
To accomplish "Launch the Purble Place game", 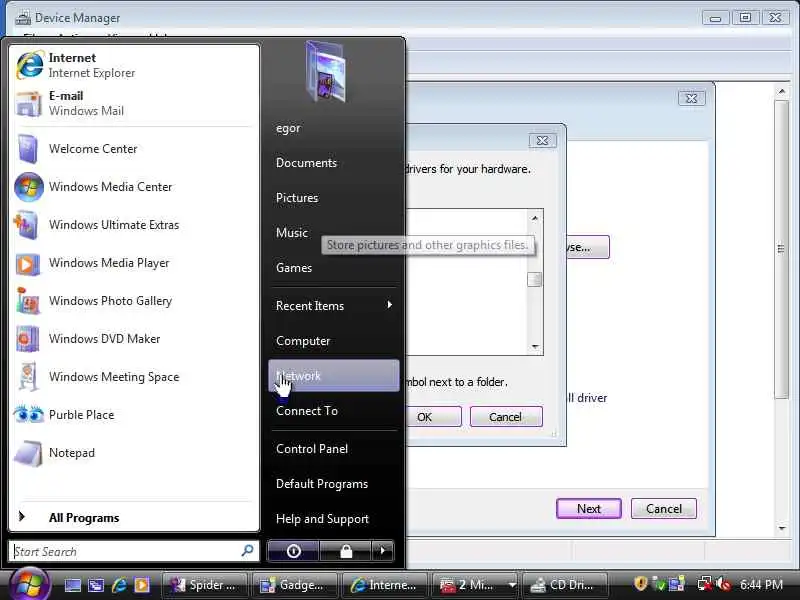I will tap(134, 415).
